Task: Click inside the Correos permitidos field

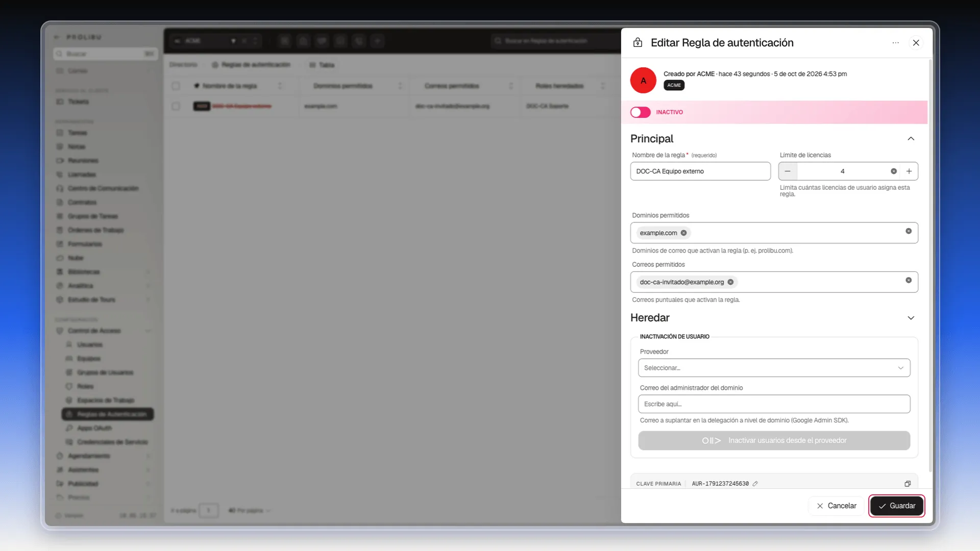Action: pyautogui.click(x=774, y=282)
